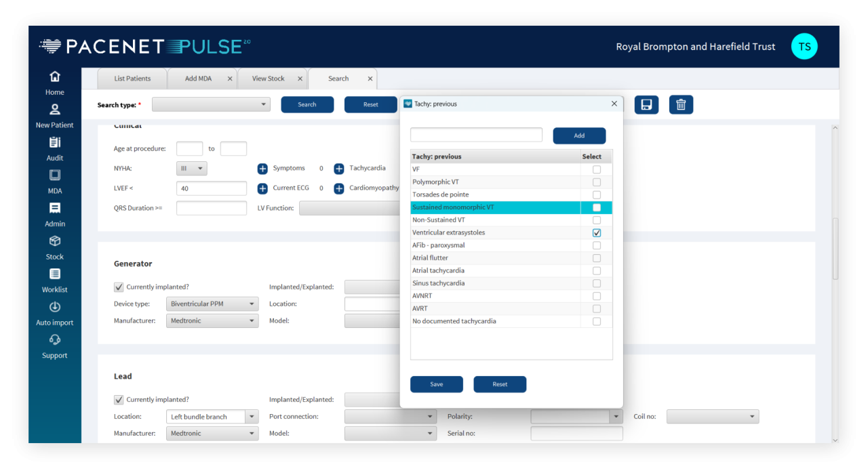
Task: Open the TS user avatar
Action: click(804, 47)
